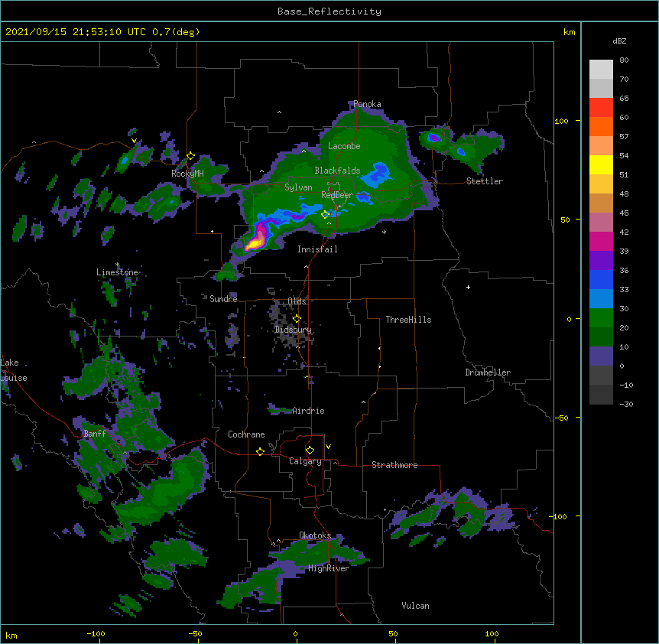Click the yellow station marker near Olds

(297, 319)
